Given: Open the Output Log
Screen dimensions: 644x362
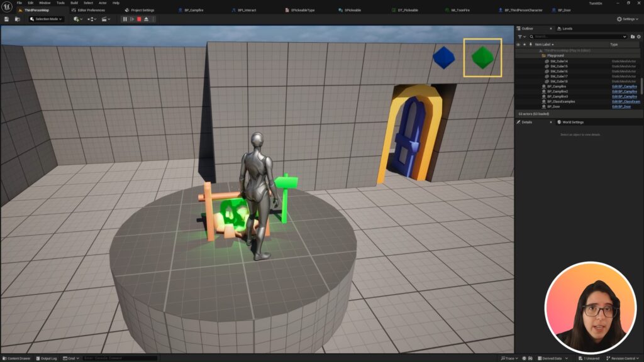Looking at the screenshot, I should tap(46, 358).
